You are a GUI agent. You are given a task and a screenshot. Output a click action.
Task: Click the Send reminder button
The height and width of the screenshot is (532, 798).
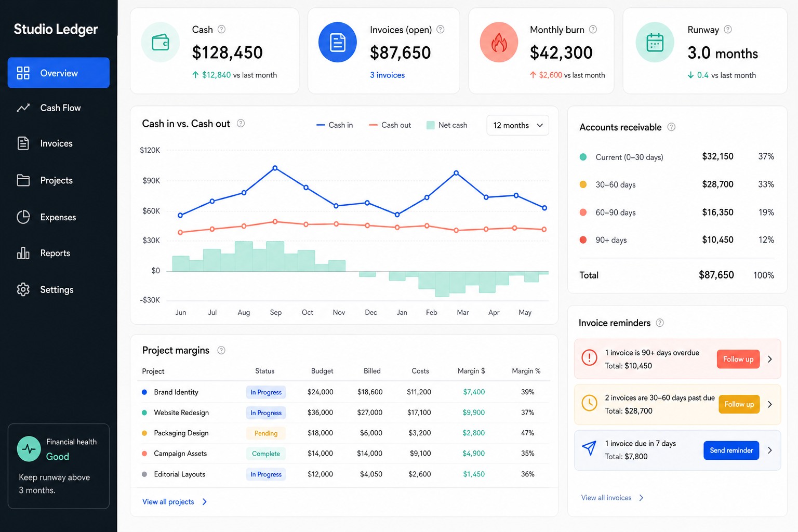coord(731,450)
